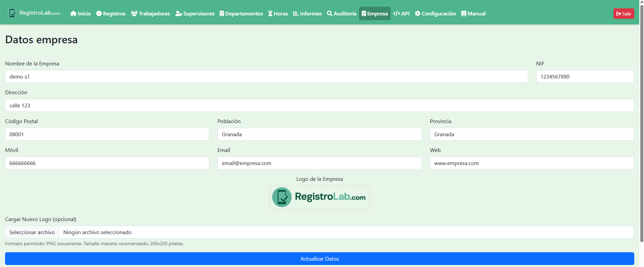Image resolution: width=644 pixels, height=267 pixels.
Task: Click the code brackets icon for API
Action: pos(396,13)
